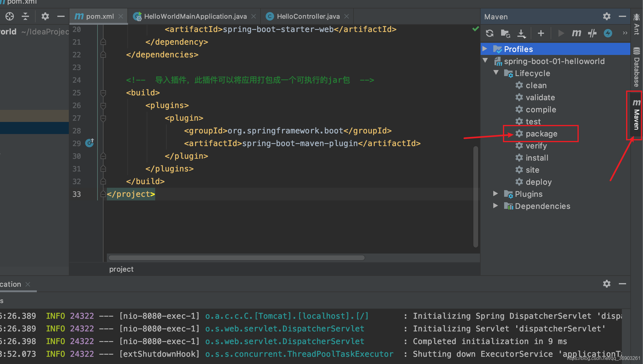Click the Execute Maven Goal m icon
The image size is (643, 364).
click(x=576, y=33)
